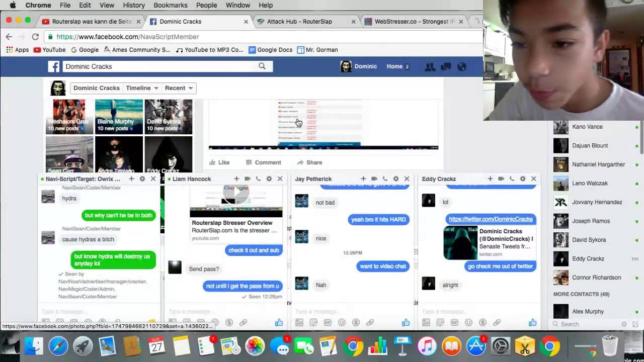Viewport: 644px width, 362px height.
Task: Attach a file in the Jay Petherick chat
Action: 370,322
